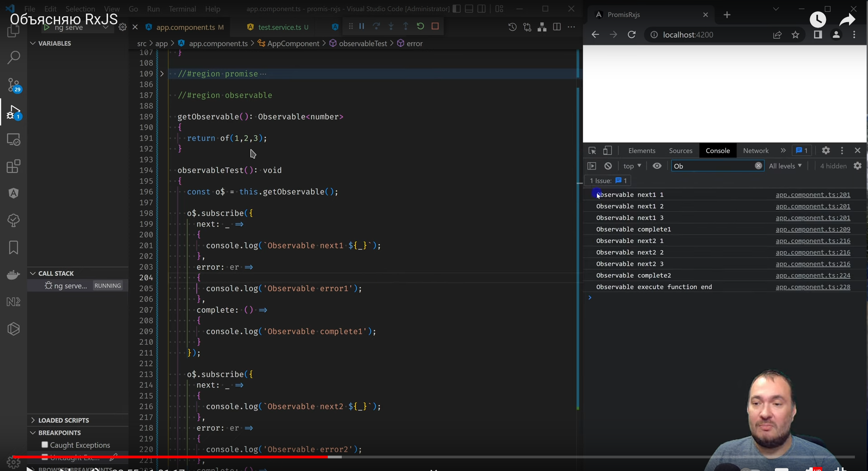Open app.component.ts:209 source link
Viewport: 868px width, 471px height.
813,229
